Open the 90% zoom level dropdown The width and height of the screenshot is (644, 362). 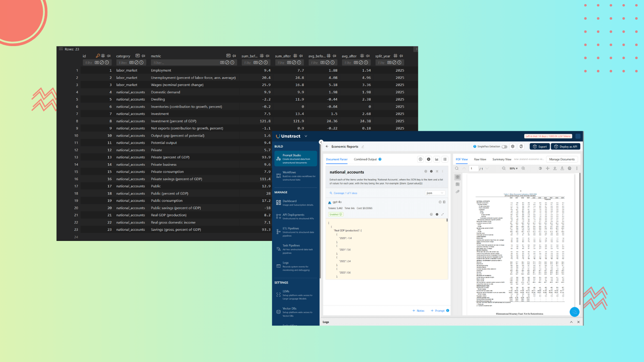(514, 168)
